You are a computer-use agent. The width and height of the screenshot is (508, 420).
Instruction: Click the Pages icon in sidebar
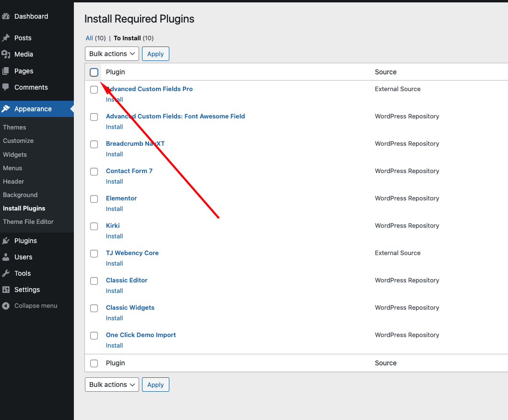[x=6, y=71]
